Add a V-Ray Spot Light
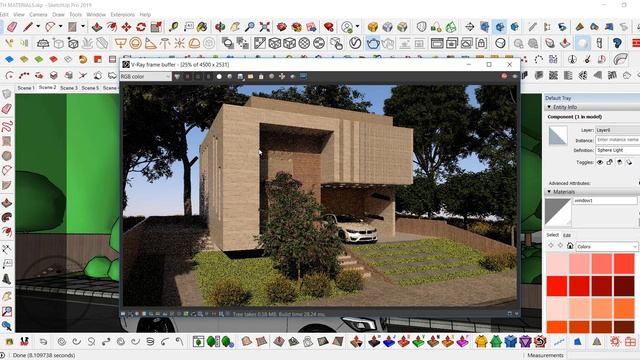 150,43
